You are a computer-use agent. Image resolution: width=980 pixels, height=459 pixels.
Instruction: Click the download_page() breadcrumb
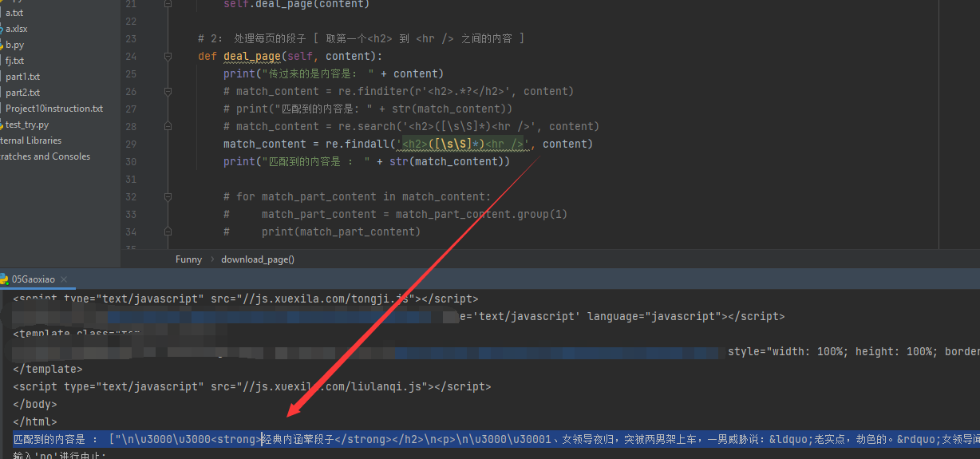click(258, 259)
